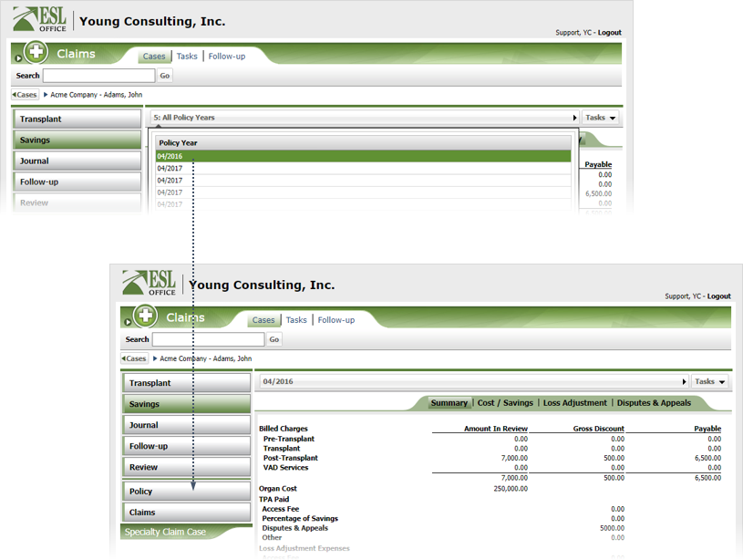
Task: Open the Policy section in lower sidebar
Action: 186,492
